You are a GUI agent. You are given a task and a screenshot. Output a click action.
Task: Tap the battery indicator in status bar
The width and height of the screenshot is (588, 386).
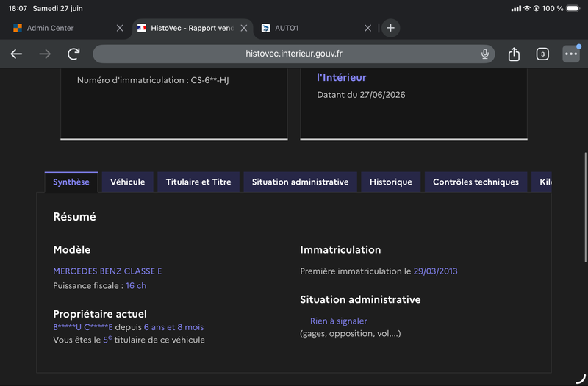click(x=573, y=8)
